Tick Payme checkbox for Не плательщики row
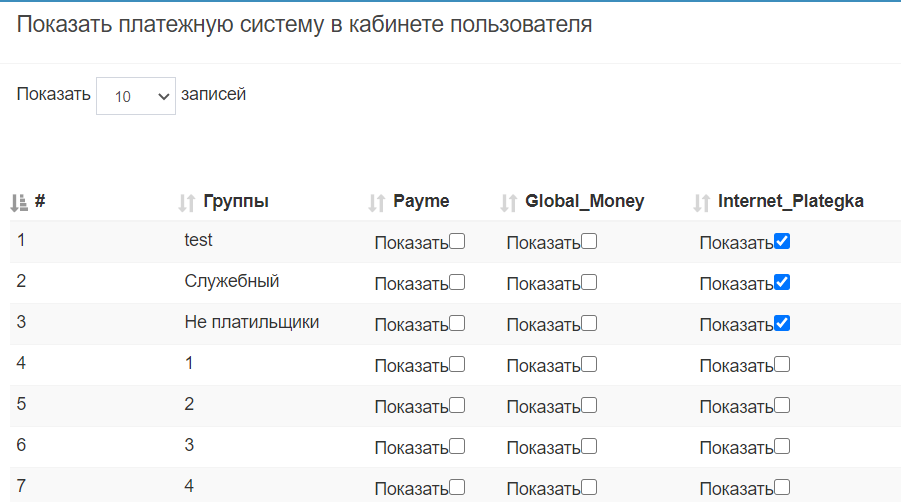The image size is (901, 502). pos(457,323)
